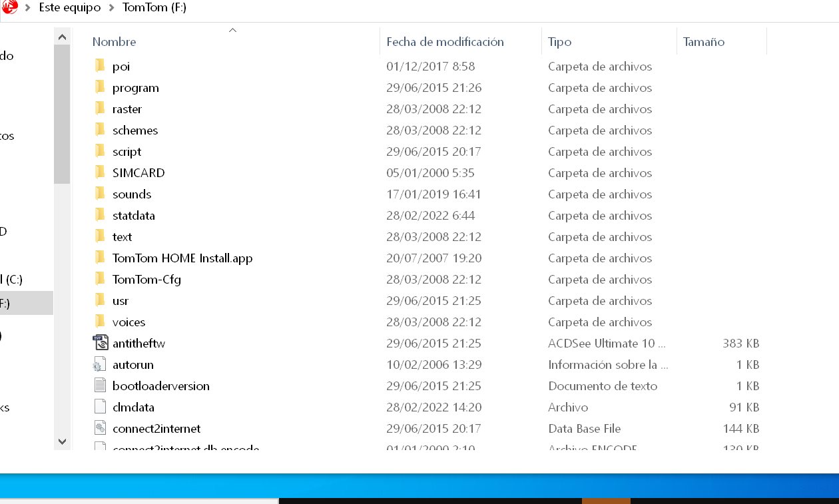Select the clmdata file icon
839x504 pixels.
pos(100,407)
